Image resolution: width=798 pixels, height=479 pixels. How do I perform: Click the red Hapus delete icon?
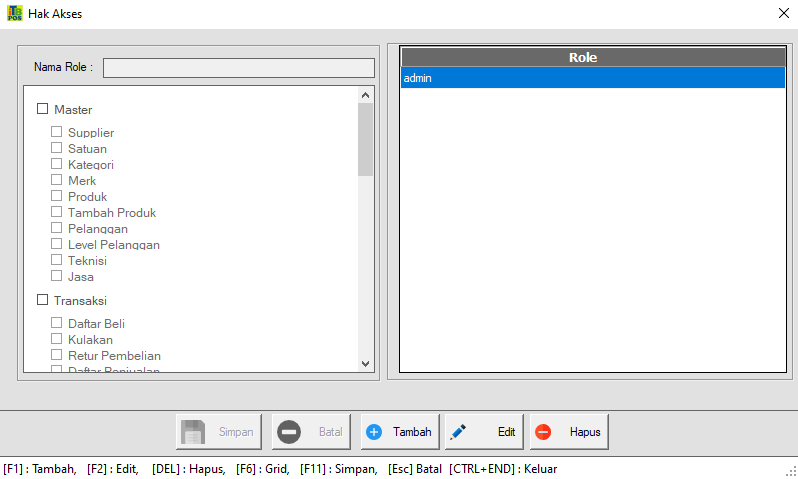543,432
